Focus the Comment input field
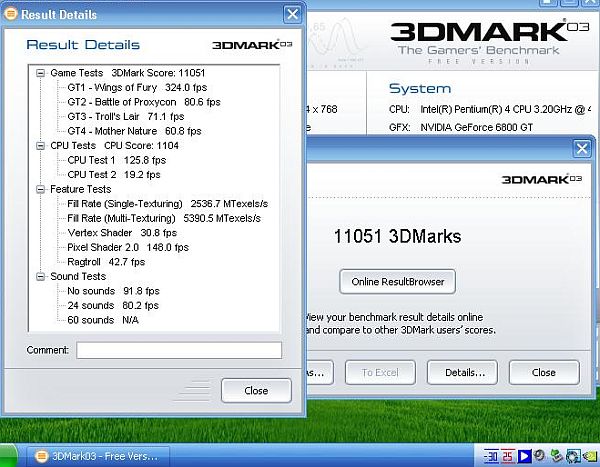 click(x=179, y=350)
